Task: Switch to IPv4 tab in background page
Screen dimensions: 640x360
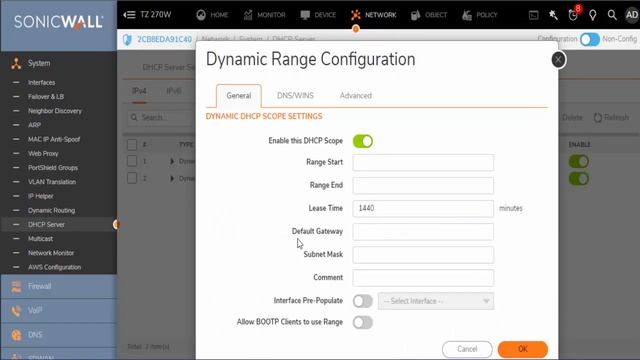Action: (x=139, y=91)
